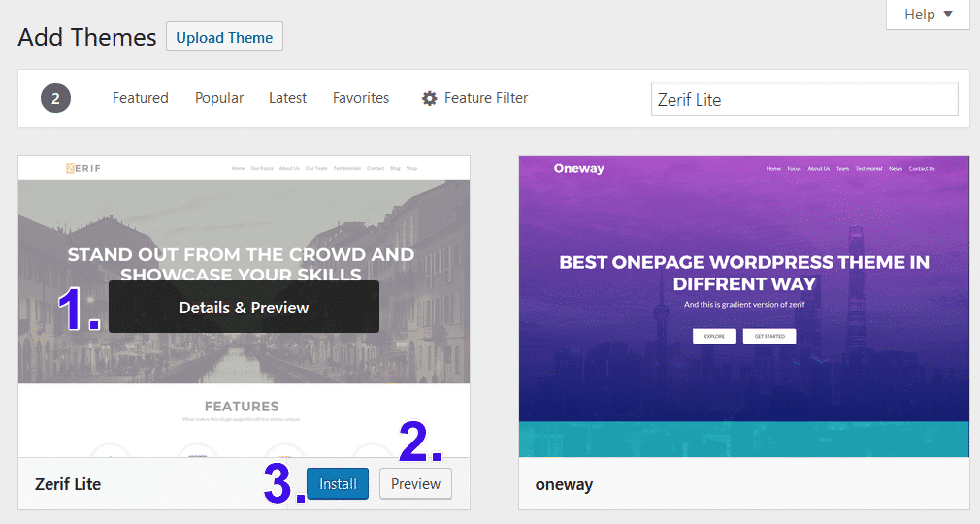This screenshot has height=524, width=980.
Task: Click the Zerif logo in the theme screenshot
Action: pos(82,168)
